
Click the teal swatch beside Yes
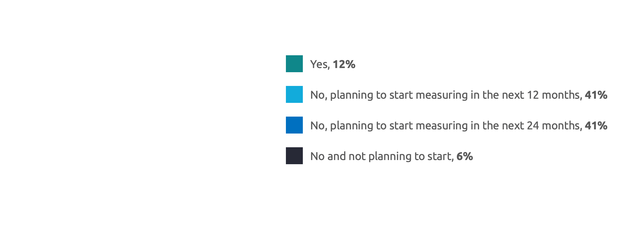pyautogui.click(x=294, y=64)
